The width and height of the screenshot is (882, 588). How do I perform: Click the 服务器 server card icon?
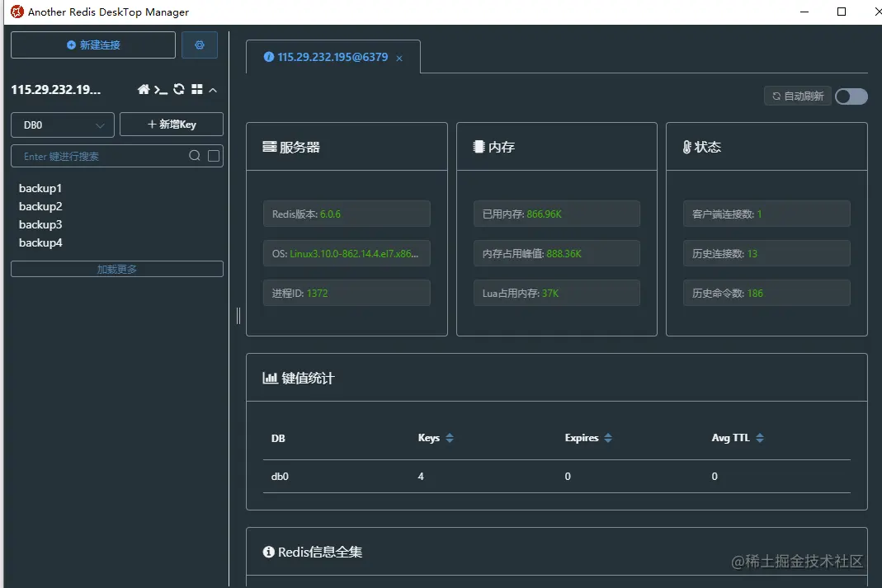tap(270, 147)
